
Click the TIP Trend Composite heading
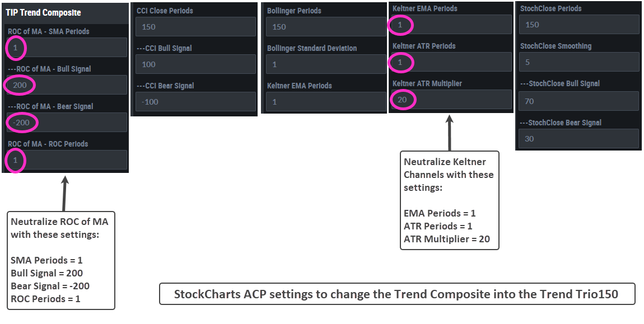(43, 12)
